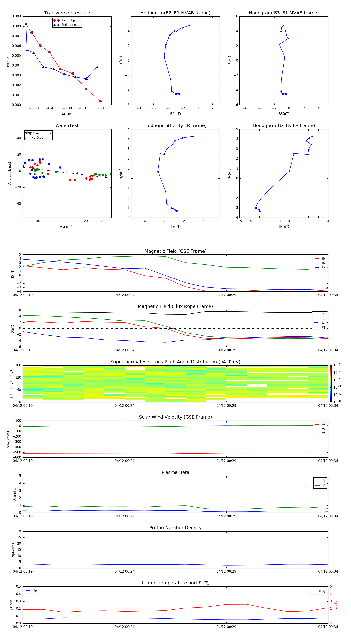The height and width of the screenshot is (644, 351).
Task: Click the 'WalenTest' plot title
Action: pos(67,125)
